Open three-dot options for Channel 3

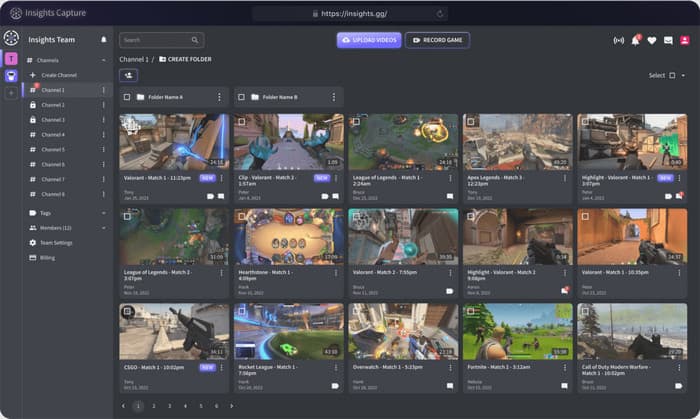click(x=103, y=120)
